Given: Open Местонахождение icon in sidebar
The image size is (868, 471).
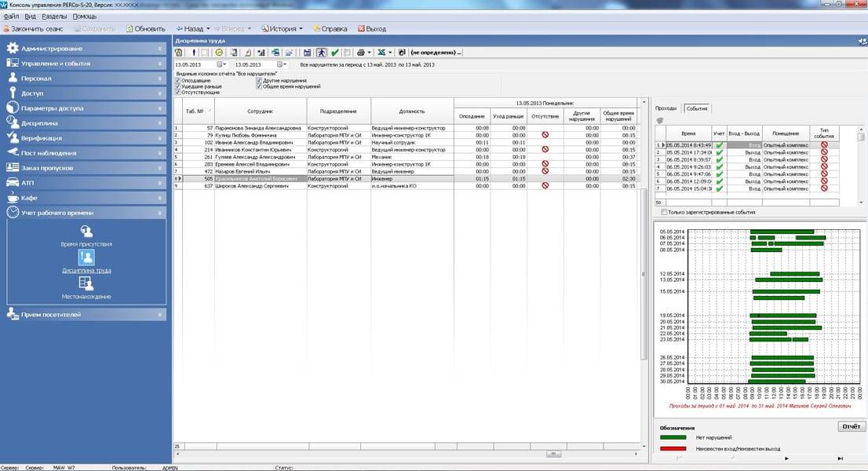Looking at the screenshot, I should 86,287.
